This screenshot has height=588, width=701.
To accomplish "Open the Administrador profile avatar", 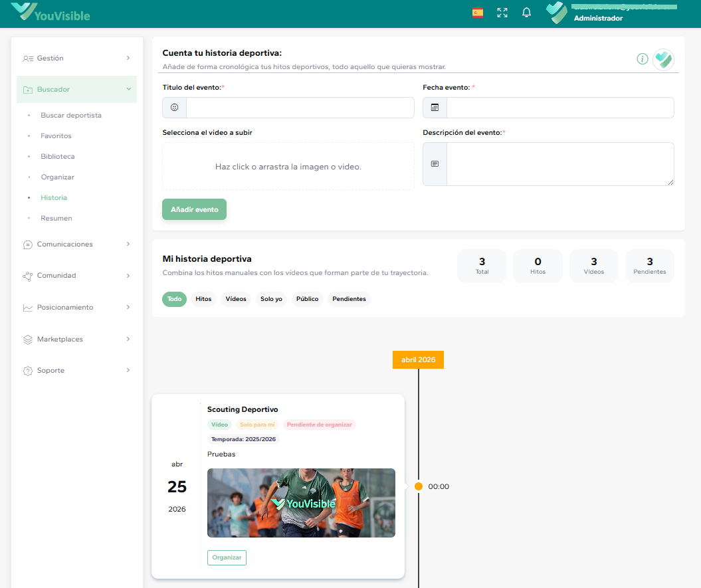I will tap(557, 13).
